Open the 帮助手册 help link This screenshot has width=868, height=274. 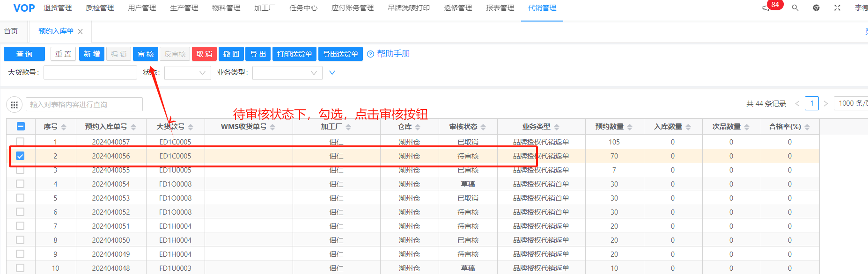point(393,54)
